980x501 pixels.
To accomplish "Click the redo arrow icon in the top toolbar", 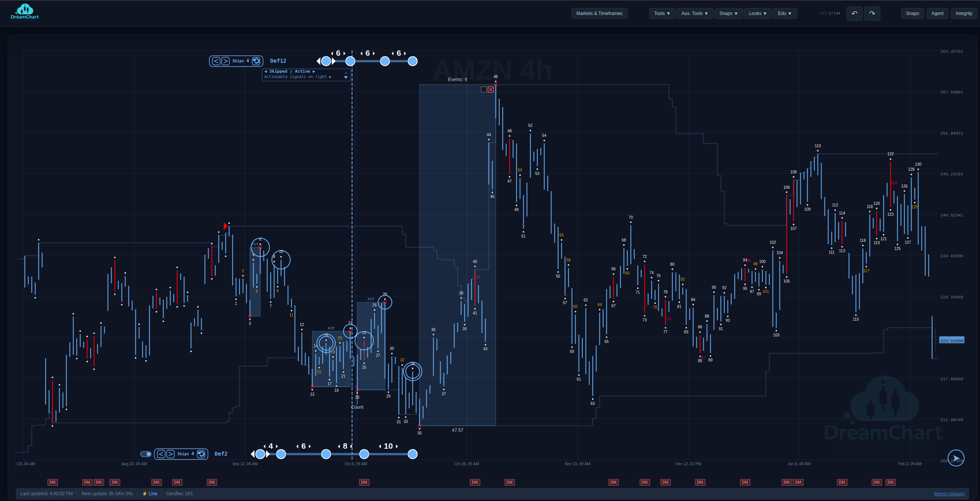I will tap(872, 13).
